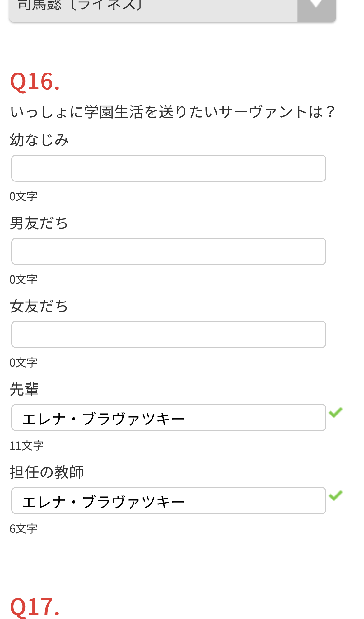Click the 先輩 field containing エレナ・ブラヴァツキー

(169, 418)
